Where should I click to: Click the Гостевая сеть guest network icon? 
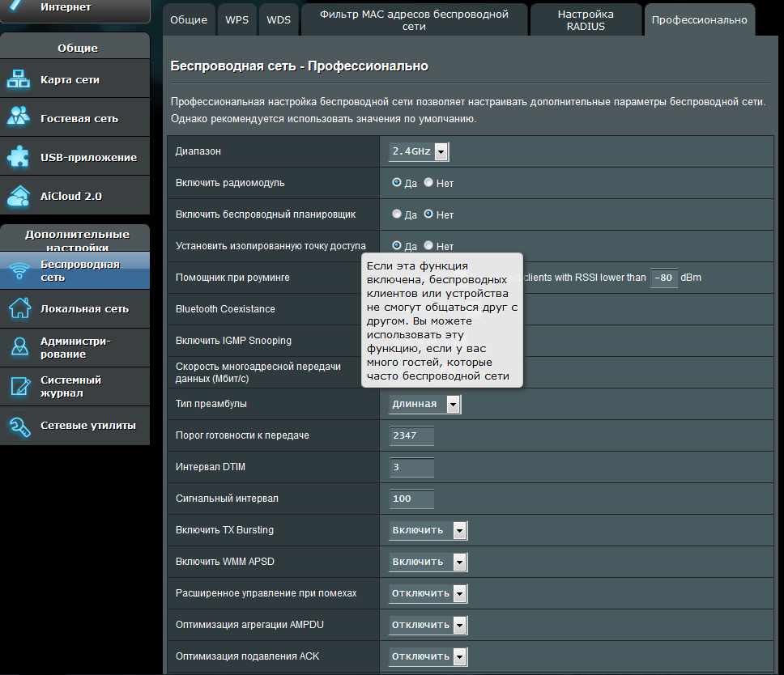tap(19, 117)
